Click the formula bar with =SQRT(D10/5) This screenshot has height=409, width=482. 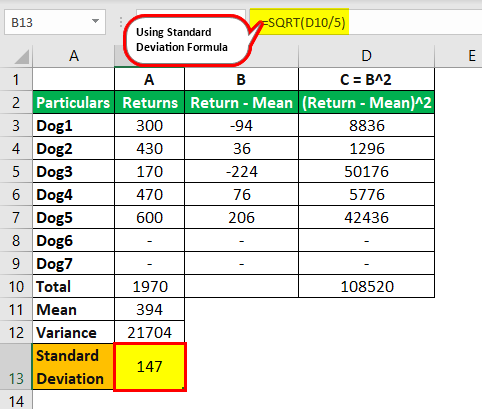[365, 22]
